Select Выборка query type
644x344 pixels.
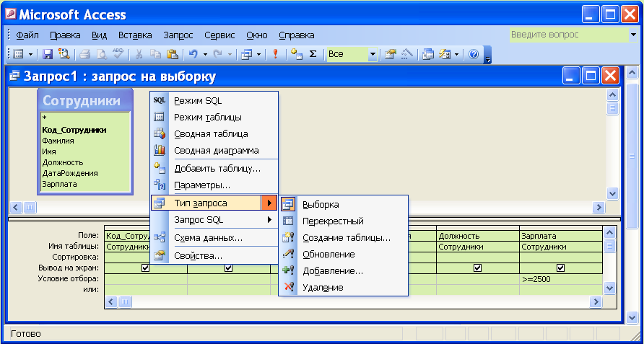[x=344, y=204]
